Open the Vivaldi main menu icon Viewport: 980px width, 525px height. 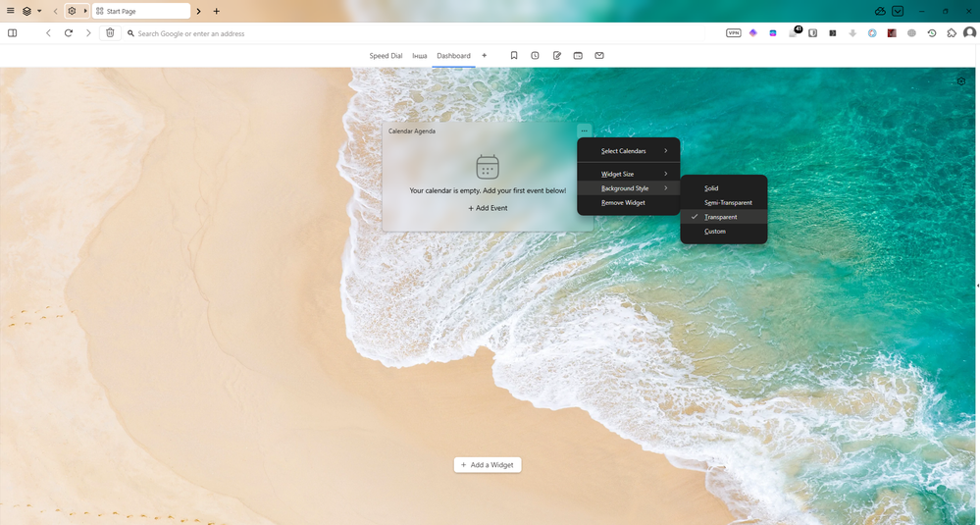pyautogui.click(x=11, y=11)
